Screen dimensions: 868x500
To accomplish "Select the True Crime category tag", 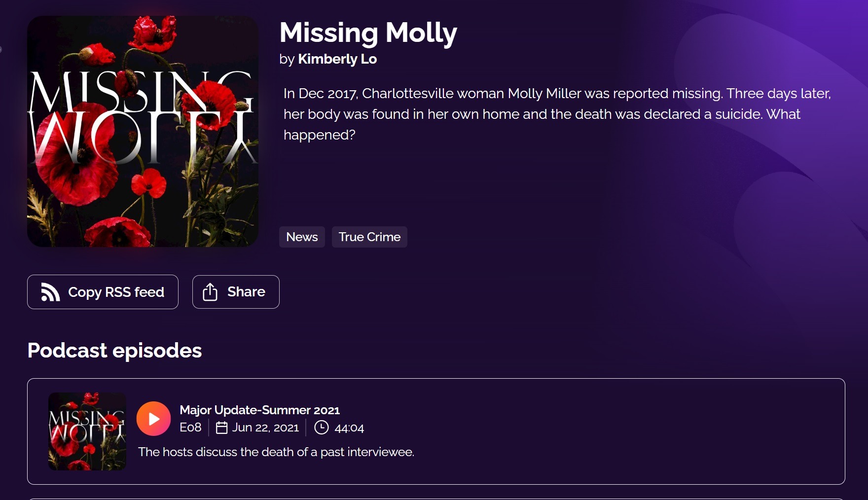I will click(x=369, y=237).
